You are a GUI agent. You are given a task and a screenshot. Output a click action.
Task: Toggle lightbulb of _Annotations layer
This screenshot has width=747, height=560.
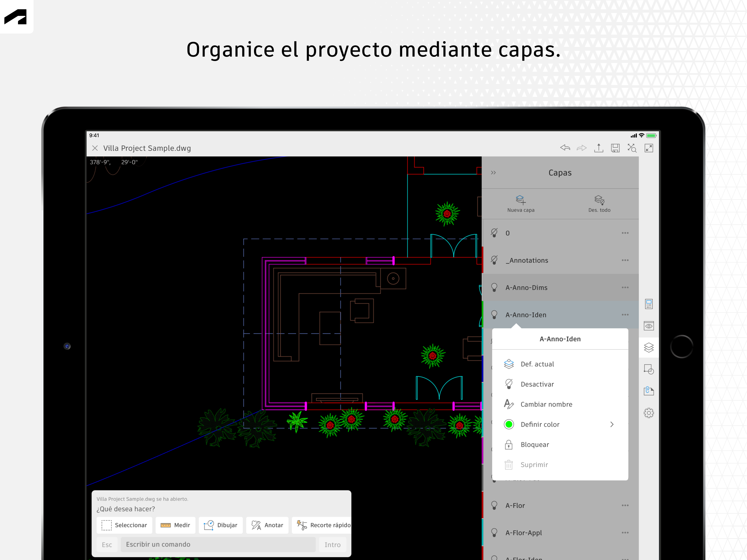point(494,260)
